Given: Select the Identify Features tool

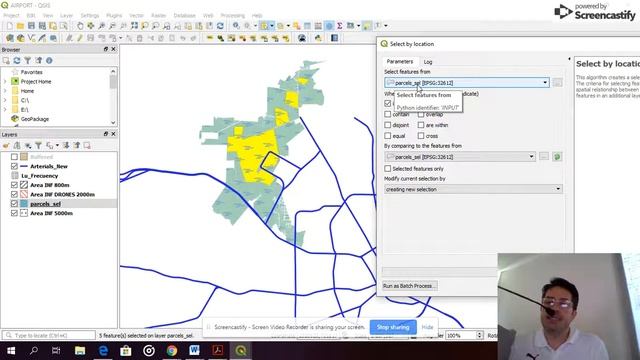Looking at the screenshot, I should coord(236,26).
